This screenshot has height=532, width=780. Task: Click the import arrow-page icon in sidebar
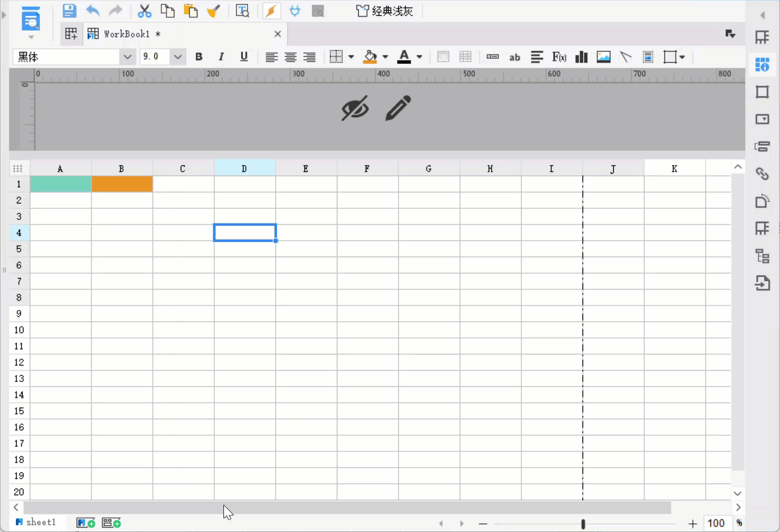pyautogui.click(x=762, y=282)
